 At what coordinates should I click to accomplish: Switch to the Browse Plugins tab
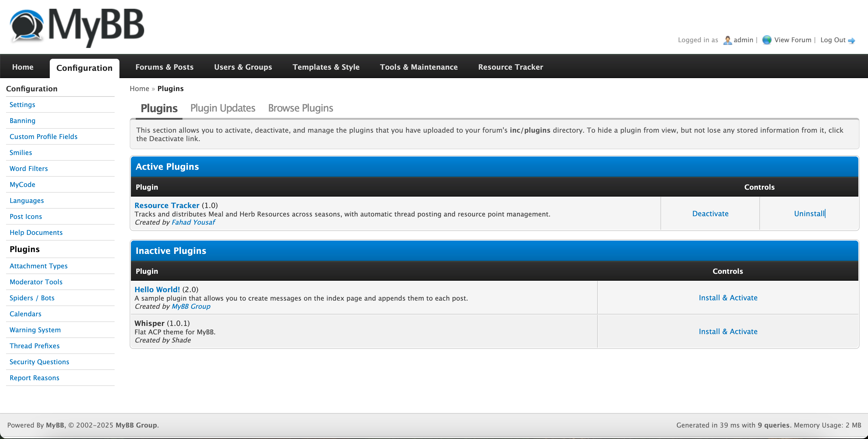click(x=300, y=108)
